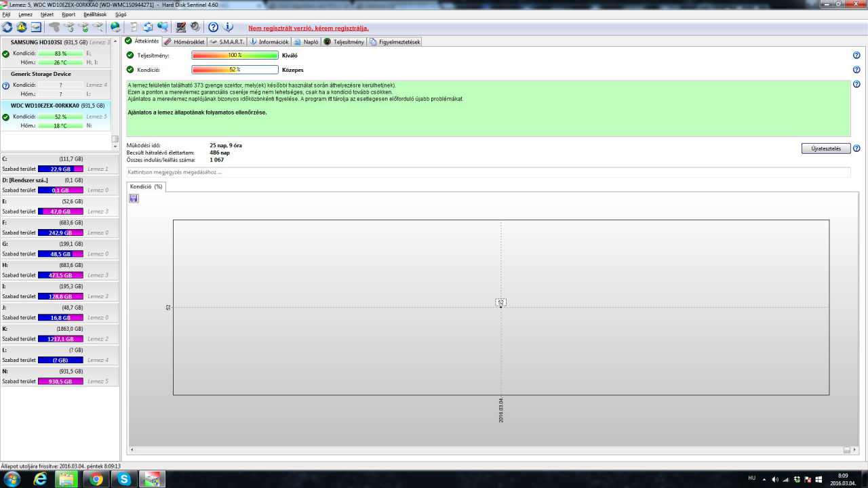The image size is (868, 488).
Task: Click the K: drive 1217,1 GB bar
Action: click(x=60, y=339)
